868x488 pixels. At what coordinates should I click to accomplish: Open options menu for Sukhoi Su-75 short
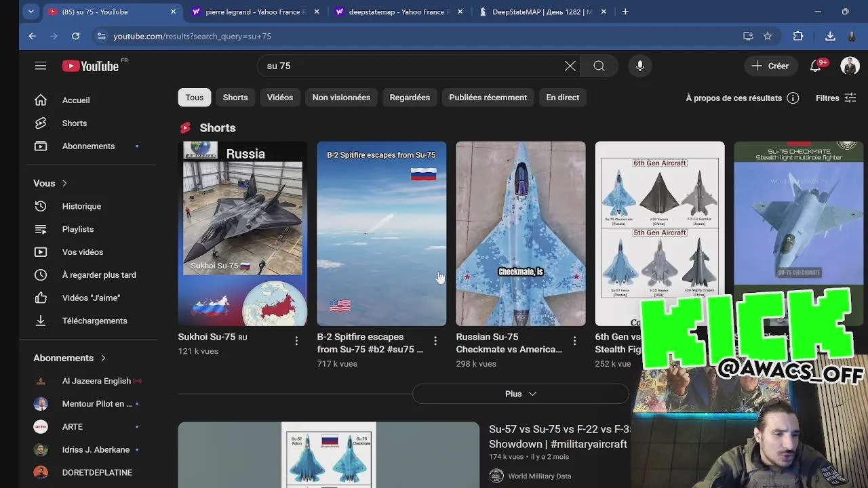296,341
